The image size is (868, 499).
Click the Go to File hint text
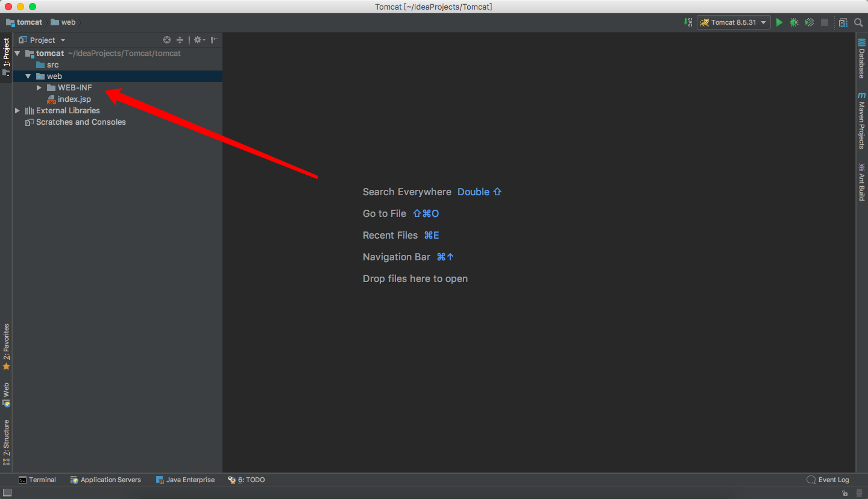(x=385, y=213)
